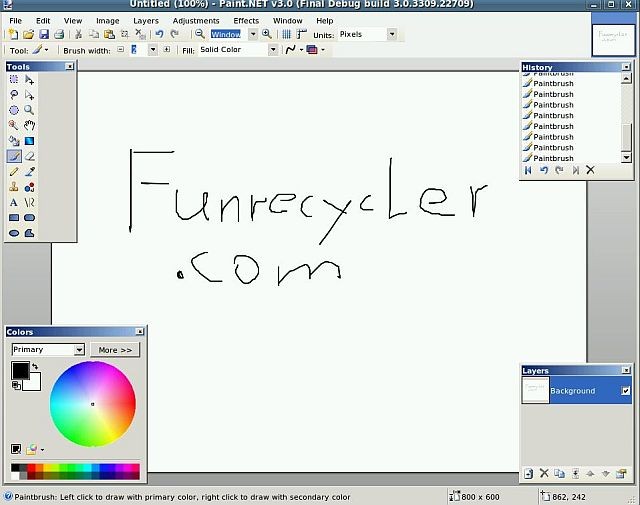Click the Save toolbar icon

[x=44, y=34]
